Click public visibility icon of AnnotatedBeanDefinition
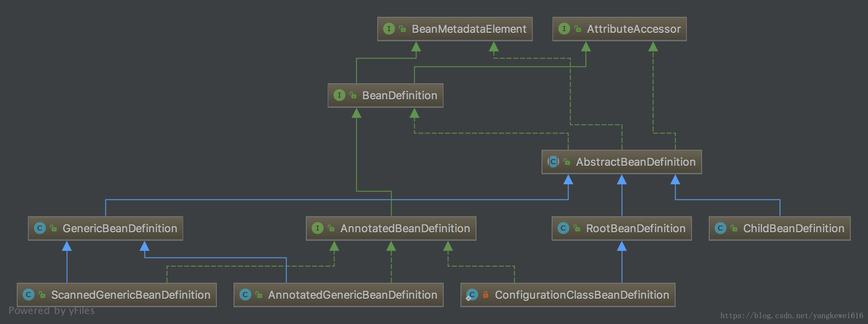The width and height of the screenshot is (868, 324). pyautogui.click(x=331, y=228)
